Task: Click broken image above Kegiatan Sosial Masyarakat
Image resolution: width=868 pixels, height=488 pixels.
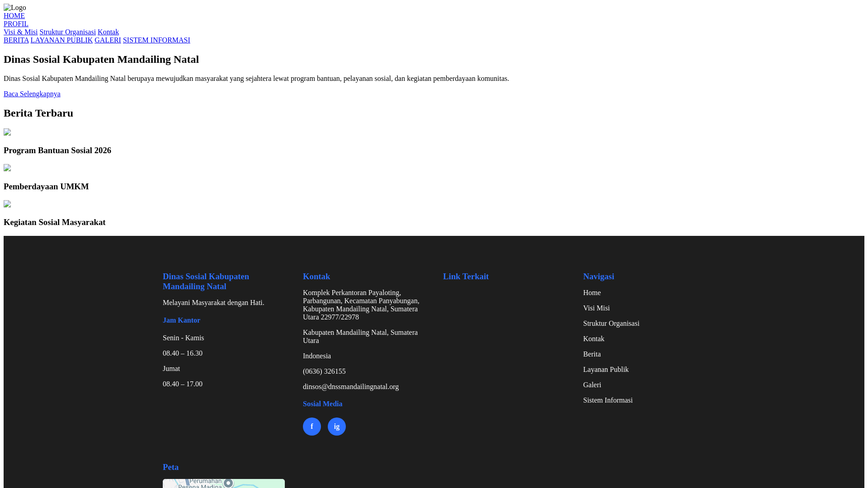Action: click(x=7, y=204)
